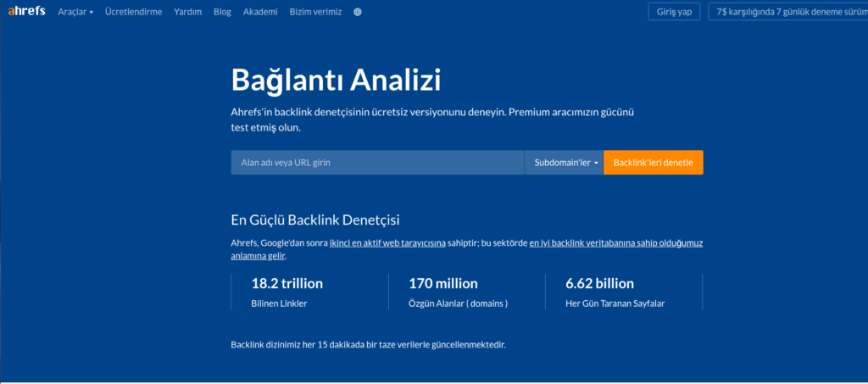This screenshot has height=384, width=868.
Task: Click the Özgün Alanlar ( domains ) label
Action: click(x=459, y=303)
